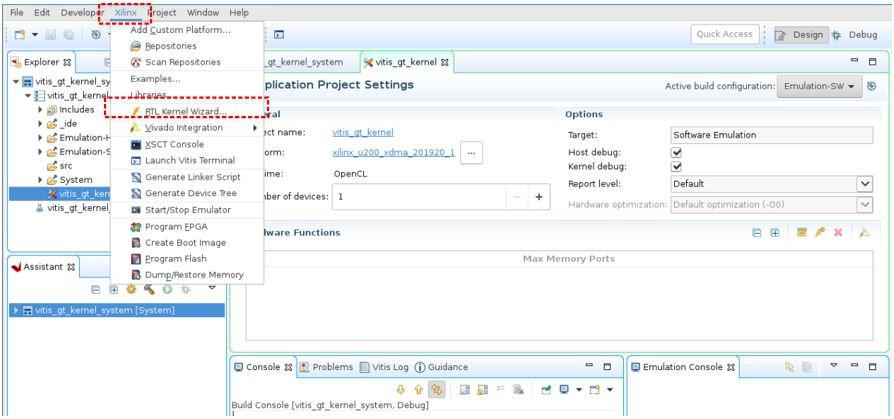Collapse the vitis_gt_kernel_system Explorer root node
Image resolution: width=894 pixels, height=419 pixels.
(x=15, y=82)
